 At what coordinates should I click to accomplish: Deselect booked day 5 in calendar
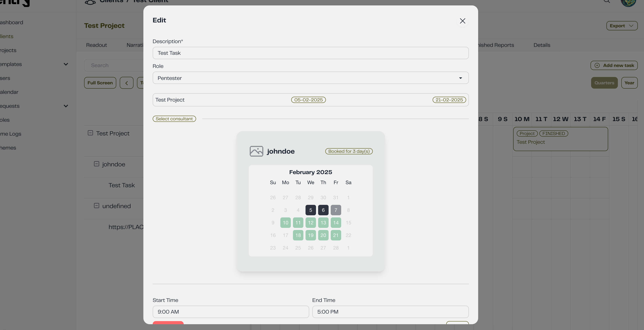(x=311, y=210)
